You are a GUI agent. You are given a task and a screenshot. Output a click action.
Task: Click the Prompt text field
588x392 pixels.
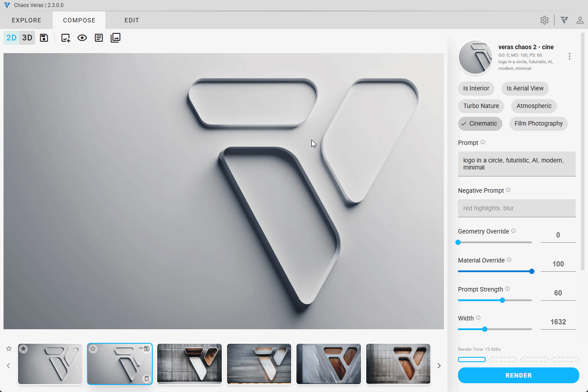(x=517, y=164)
